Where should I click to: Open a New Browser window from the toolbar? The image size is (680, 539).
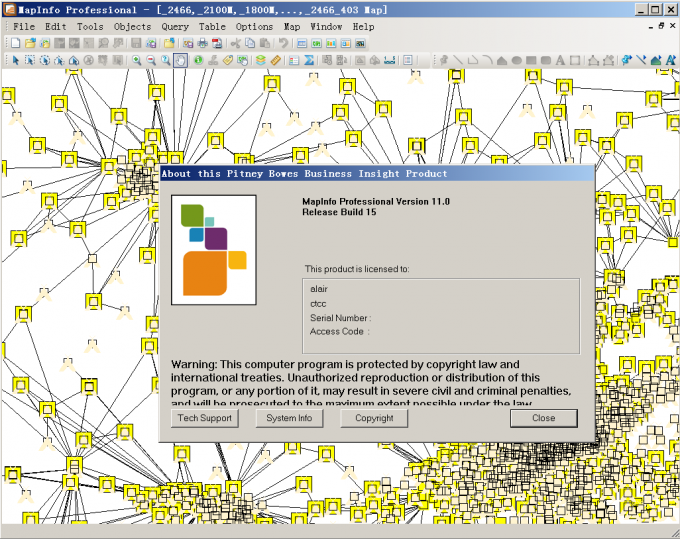(302, 43)
